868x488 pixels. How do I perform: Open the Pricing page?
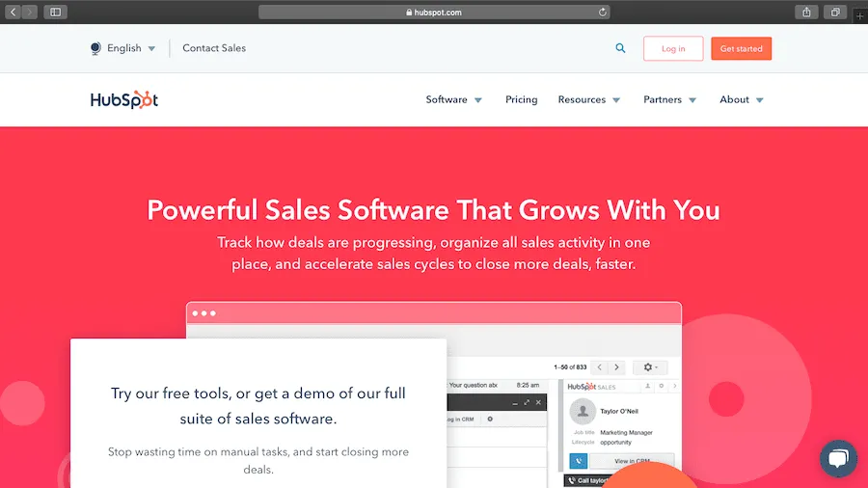click(x=522, y=99)
